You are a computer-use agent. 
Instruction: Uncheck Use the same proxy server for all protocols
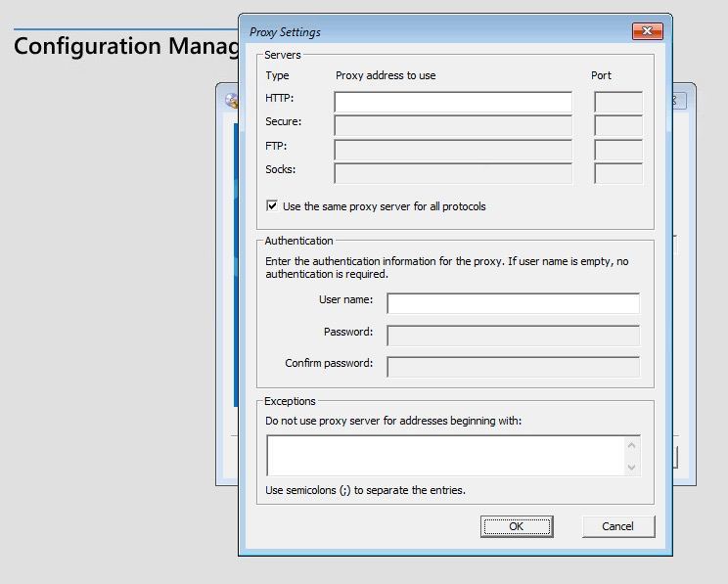[x=272, y=205]
